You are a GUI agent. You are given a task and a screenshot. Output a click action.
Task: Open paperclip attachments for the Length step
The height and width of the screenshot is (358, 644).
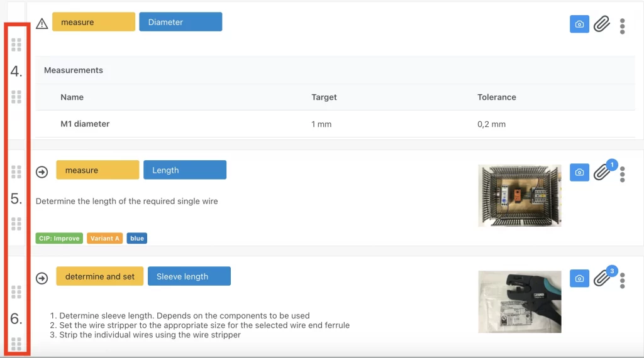(x=602, y=173)
